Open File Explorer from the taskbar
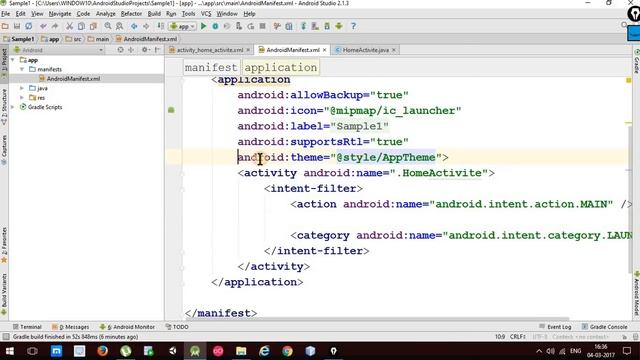 click(x=241, y=351)
